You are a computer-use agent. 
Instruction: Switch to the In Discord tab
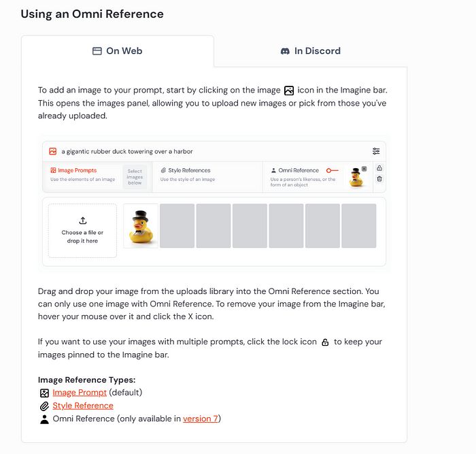point(310,51)
